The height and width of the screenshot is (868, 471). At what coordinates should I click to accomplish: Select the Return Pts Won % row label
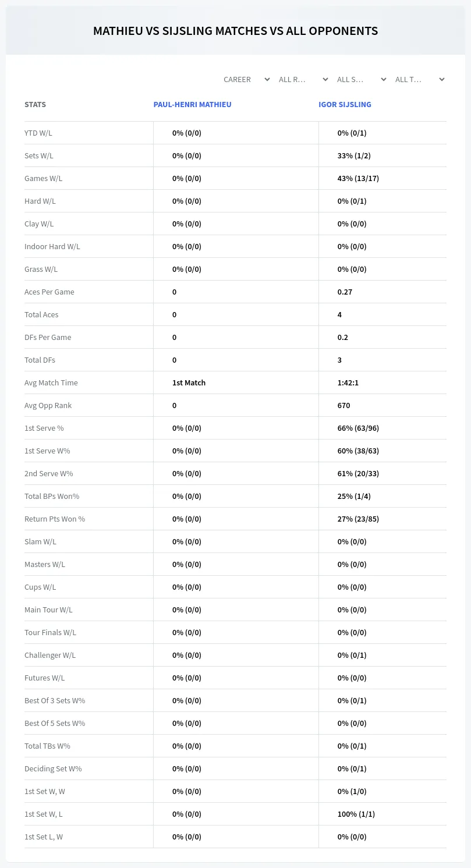coord(55,519)
